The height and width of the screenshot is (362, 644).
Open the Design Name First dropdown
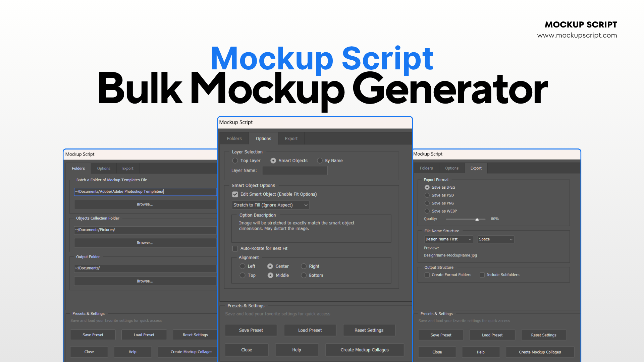(x=448, y=239)
